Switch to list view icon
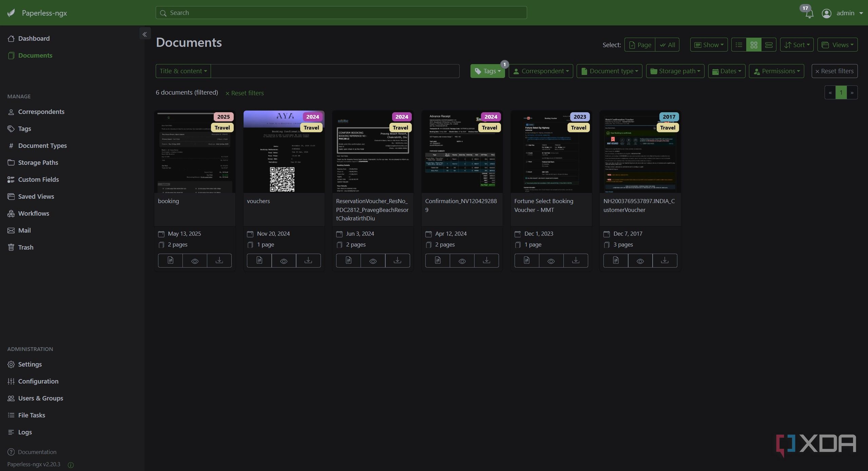The width and height of the screenshot is (868, 471). pos(739,45)
